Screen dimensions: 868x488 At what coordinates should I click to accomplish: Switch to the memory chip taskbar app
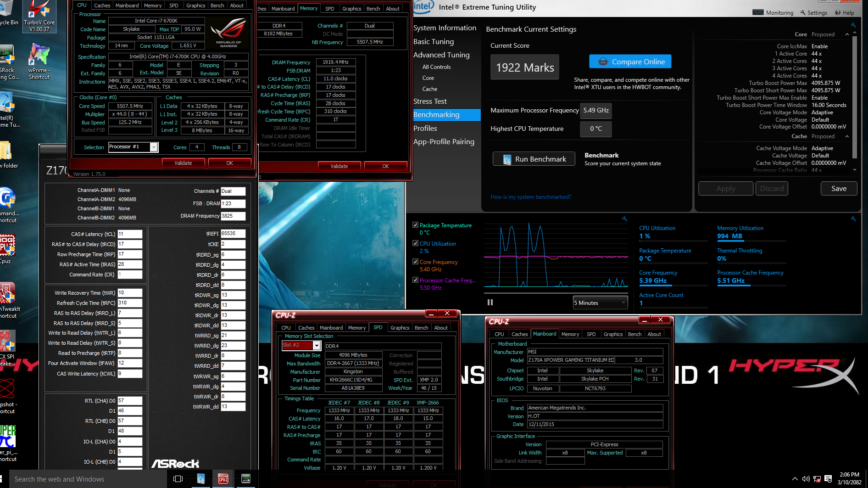pos(246,479)
